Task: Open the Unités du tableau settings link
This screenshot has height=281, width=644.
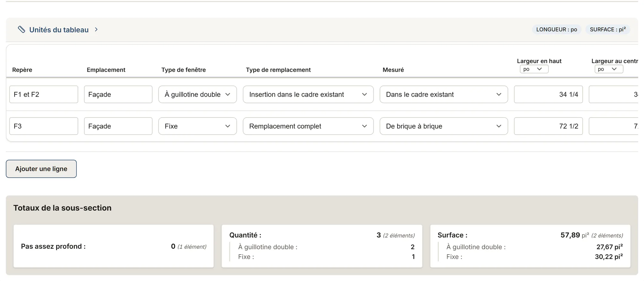Action: pyautogui.click(x=59, y=30)
